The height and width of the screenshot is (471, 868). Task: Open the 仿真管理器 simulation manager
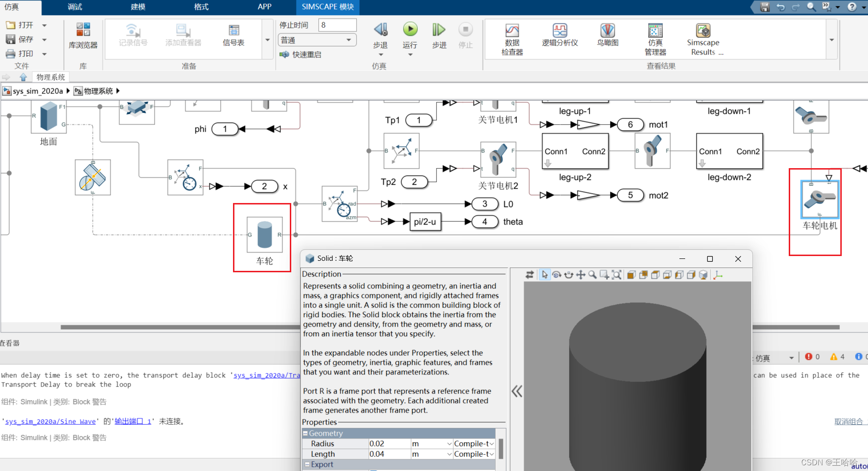click(x=655, y=39)
